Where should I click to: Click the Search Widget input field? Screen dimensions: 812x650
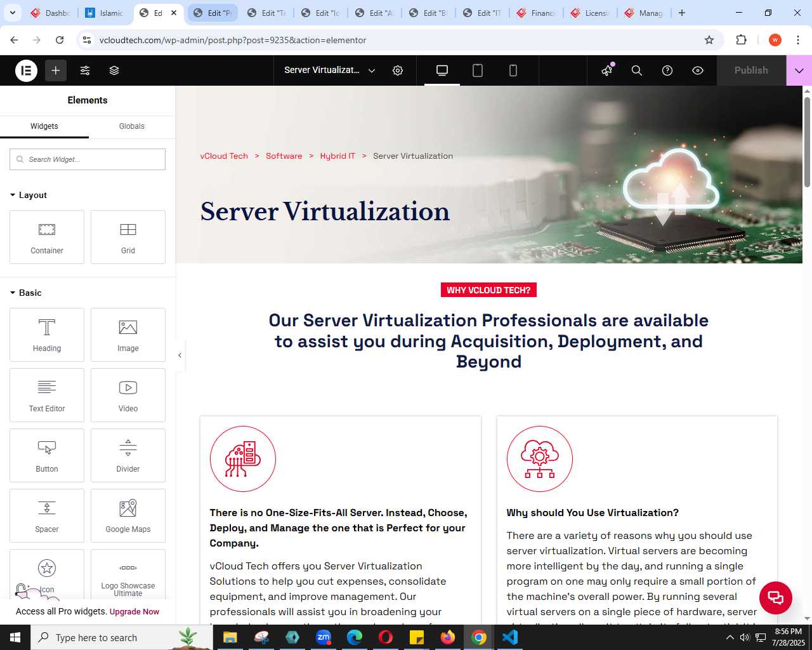tap(88, 159)
